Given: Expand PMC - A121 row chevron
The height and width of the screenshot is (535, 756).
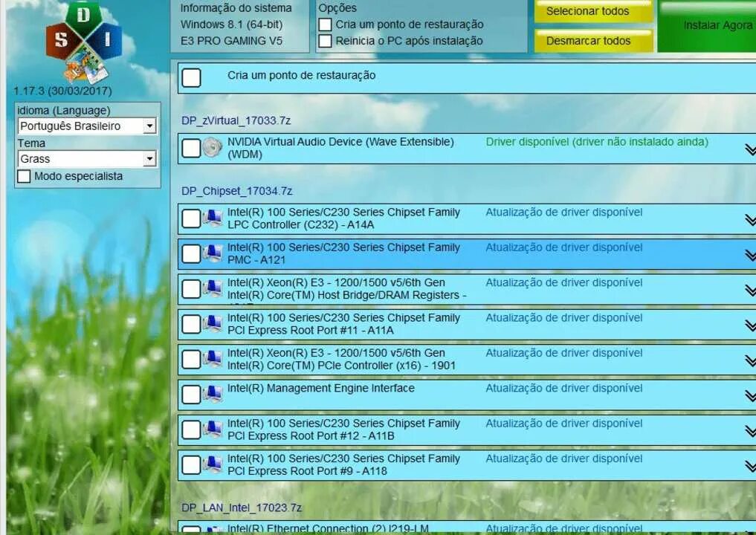Looking at the screenshot, I should (750, 255).
